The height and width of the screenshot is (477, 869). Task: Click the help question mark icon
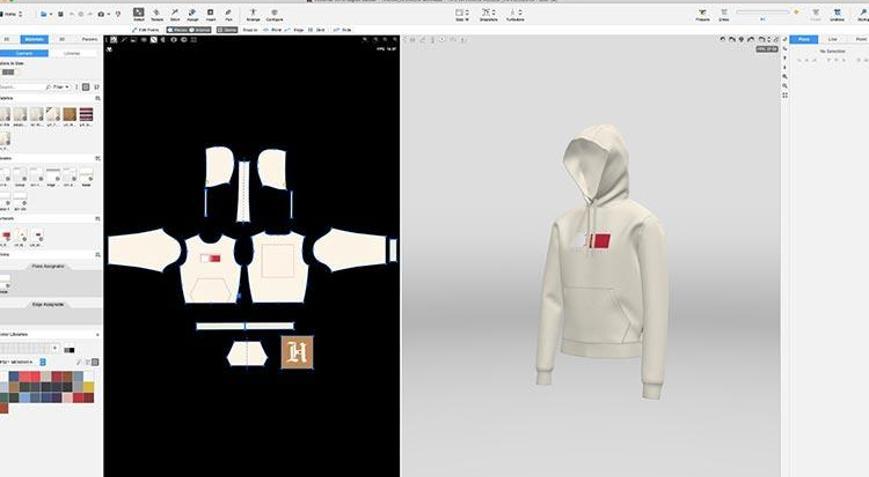118,14
